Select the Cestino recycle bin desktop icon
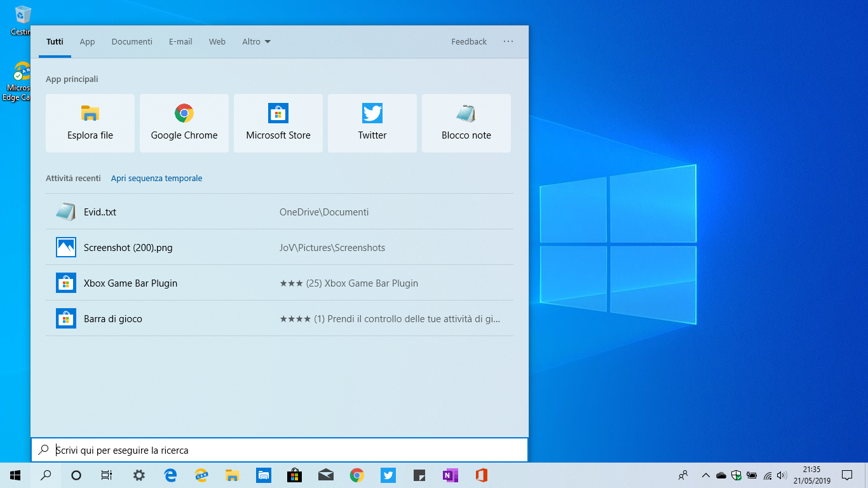 click(x=21, y=20)
